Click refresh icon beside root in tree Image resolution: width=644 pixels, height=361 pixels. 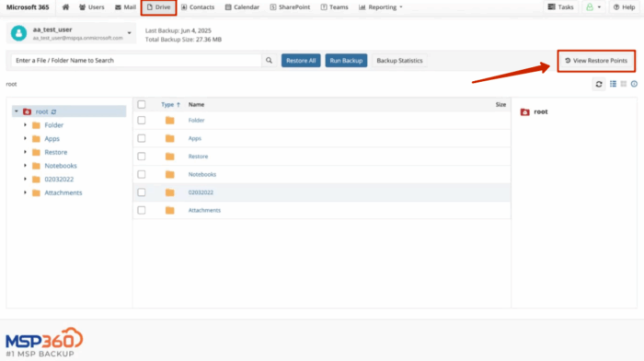pyautogui.click(x=53, y=111)
